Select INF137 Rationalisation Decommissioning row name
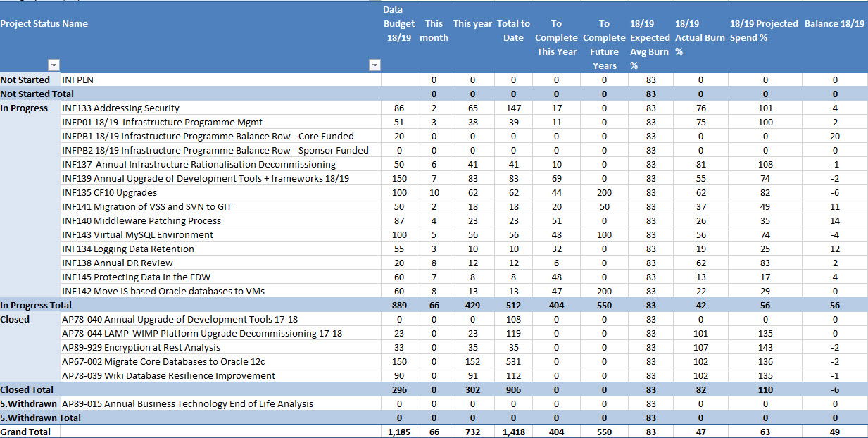The width and height of the screenshot is (868, 438). (199, 164)
